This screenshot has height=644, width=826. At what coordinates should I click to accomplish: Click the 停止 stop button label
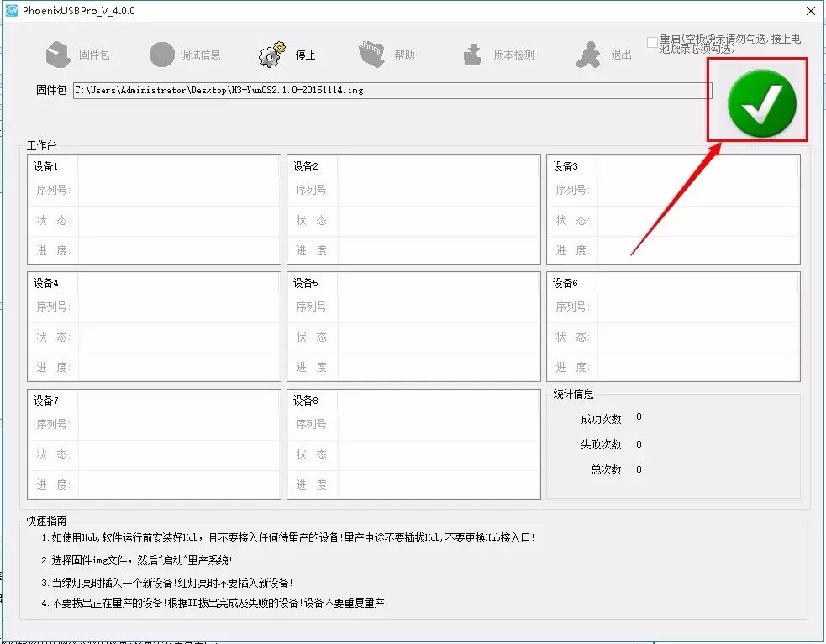coord(305,55)
